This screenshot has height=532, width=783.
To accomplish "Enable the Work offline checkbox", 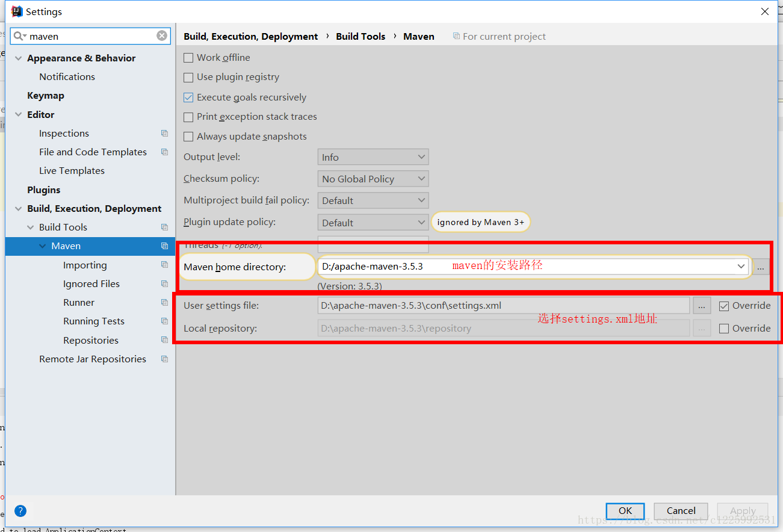I will (x=188, y=57).
